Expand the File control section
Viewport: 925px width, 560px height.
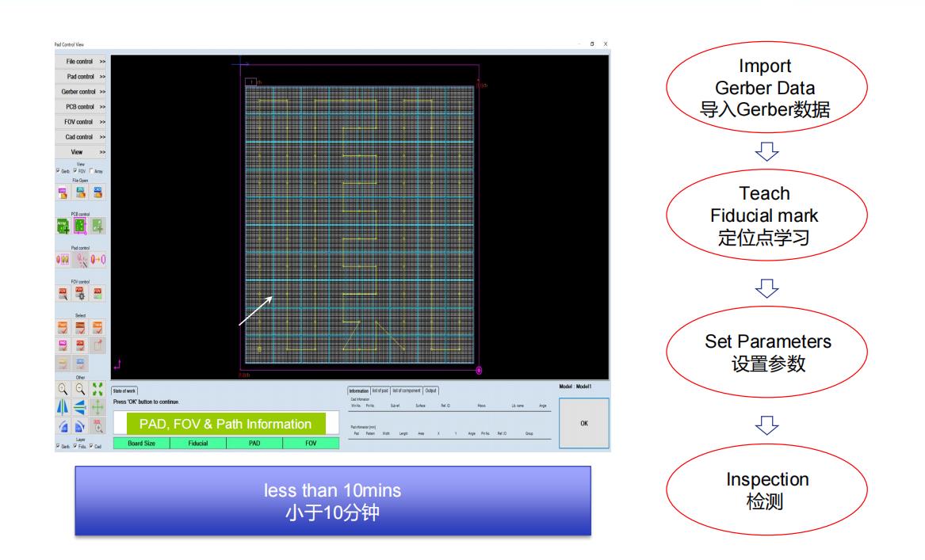pos(81,62)
